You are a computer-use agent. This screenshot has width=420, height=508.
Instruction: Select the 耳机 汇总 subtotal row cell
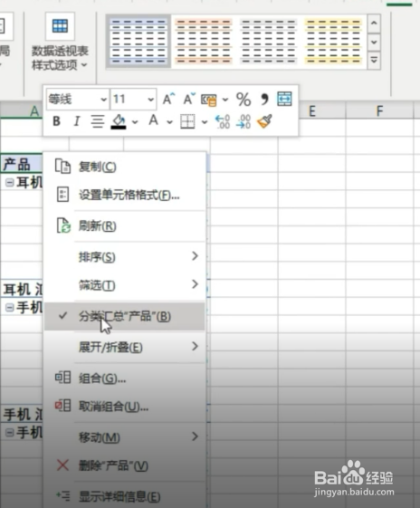(x=22, y=289)
